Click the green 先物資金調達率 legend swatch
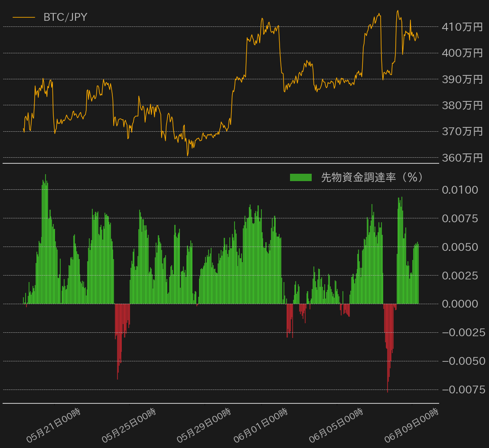489x448 pixels. [x=302, y=177]
